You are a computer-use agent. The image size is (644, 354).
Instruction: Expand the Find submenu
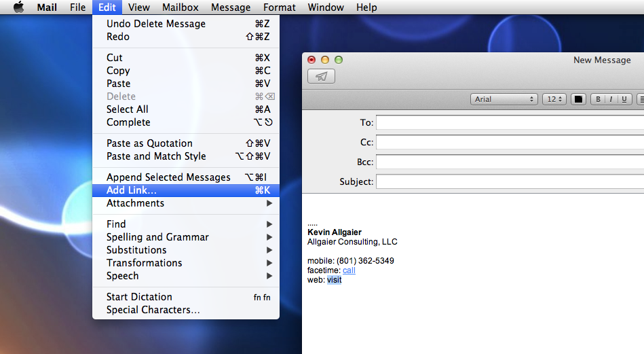coord(186,224)
